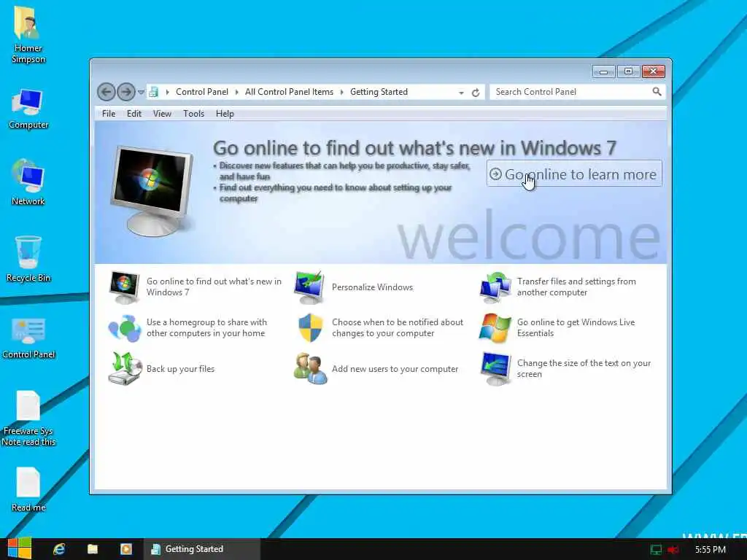This screenshot has height=560, width=747.
Task: Click the search magnifier icon
Action: [x=657, y=91]
